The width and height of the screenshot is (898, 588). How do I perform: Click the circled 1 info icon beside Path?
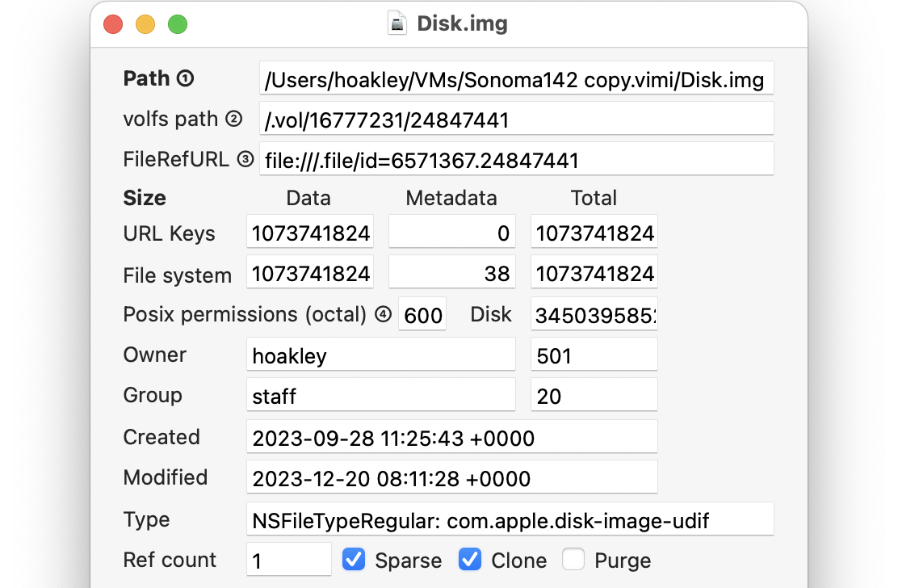(185, 78)
